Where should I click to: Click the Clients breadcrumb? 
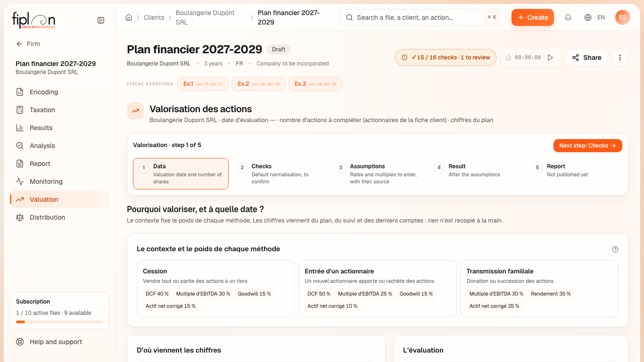154,17
